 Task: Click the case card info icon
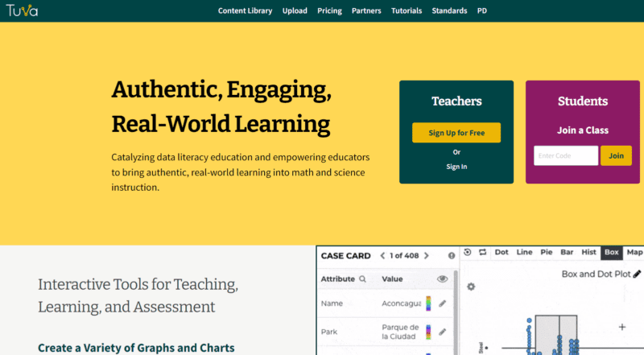451,256
